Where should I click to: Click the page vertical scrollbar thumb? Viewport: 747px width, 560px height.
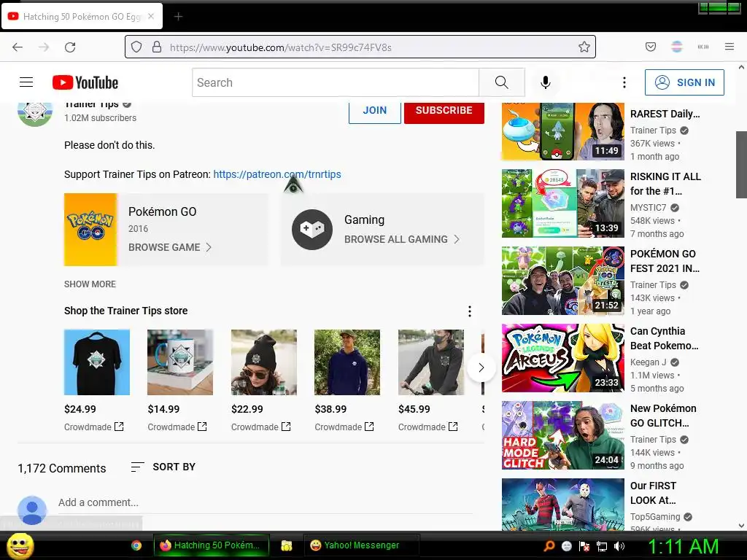(741, 164)
